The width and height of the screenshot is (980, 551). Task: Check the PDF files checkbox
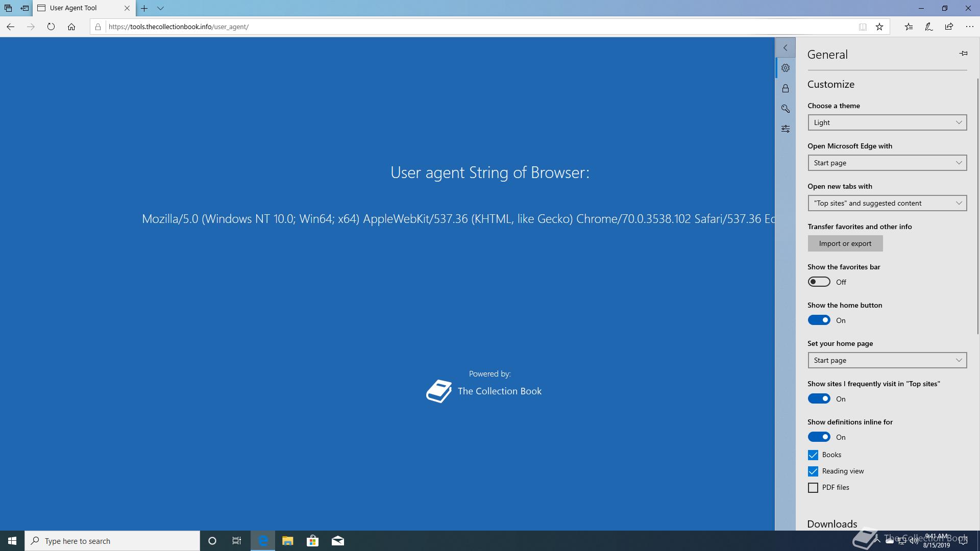tap(813, 488)
